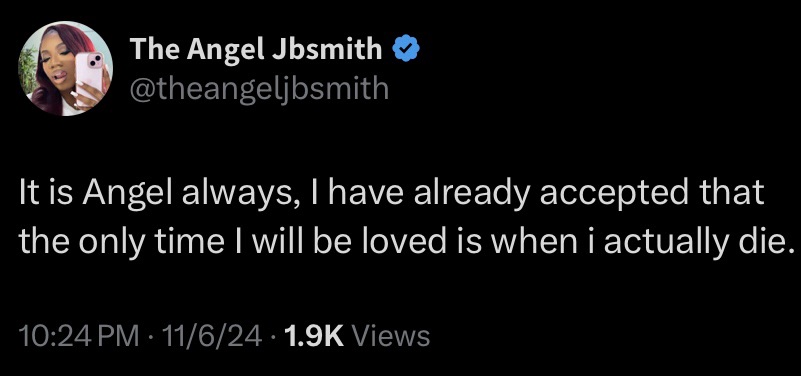Click the Views label

(391, 336)
